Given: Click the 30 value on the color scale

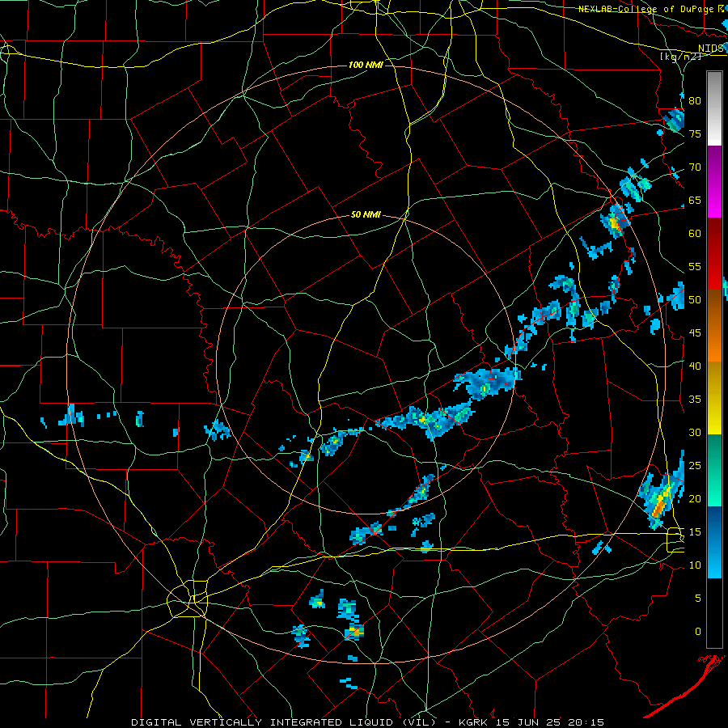Looking at the screenshot, I should coord(695,432).
